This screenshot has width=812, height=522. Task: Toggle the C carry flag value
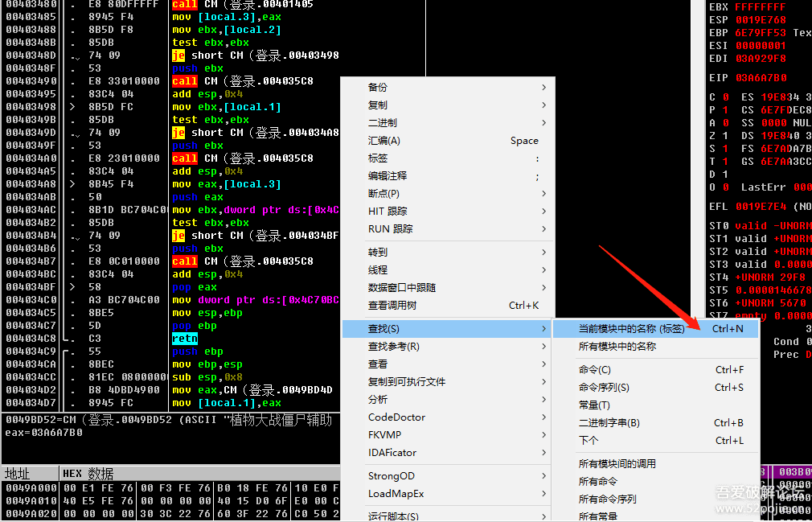click(726, 97)
